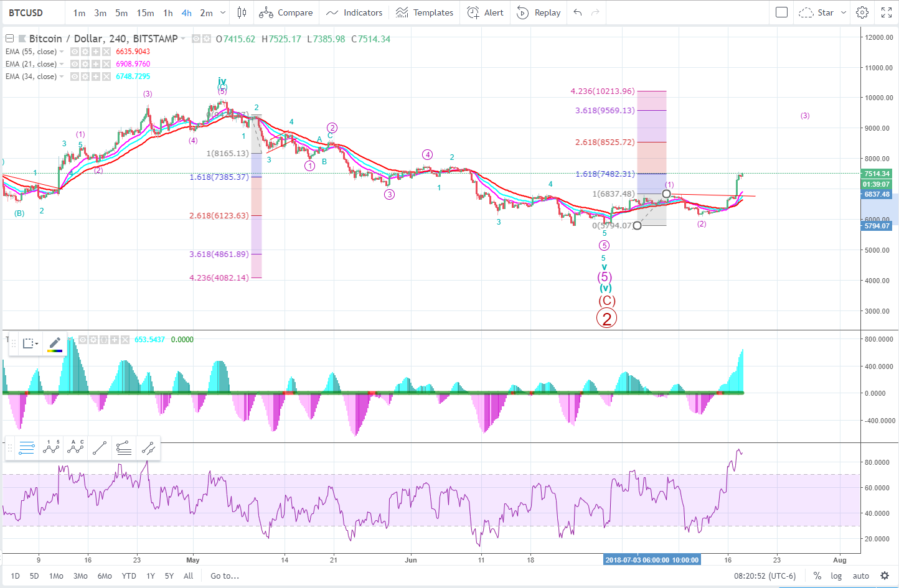
Task: Expand the Star layout dropdown chevron
Action: [x=844, y=12]
